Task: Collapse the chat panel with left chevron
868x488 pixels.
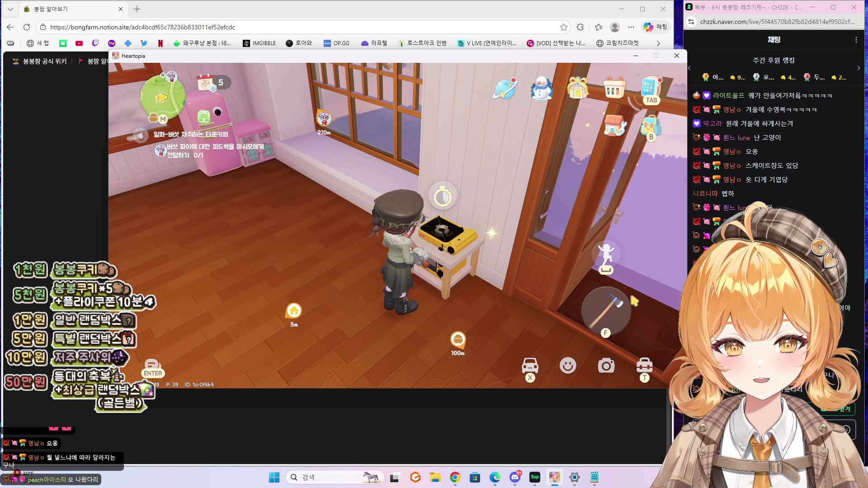Action: [x=689, y=68]
